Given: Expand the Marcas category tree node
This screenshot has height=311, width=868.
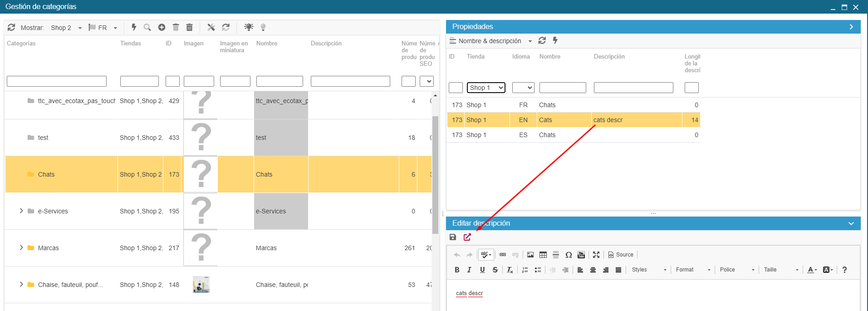Looking at the screenshot, I should 21,248.
